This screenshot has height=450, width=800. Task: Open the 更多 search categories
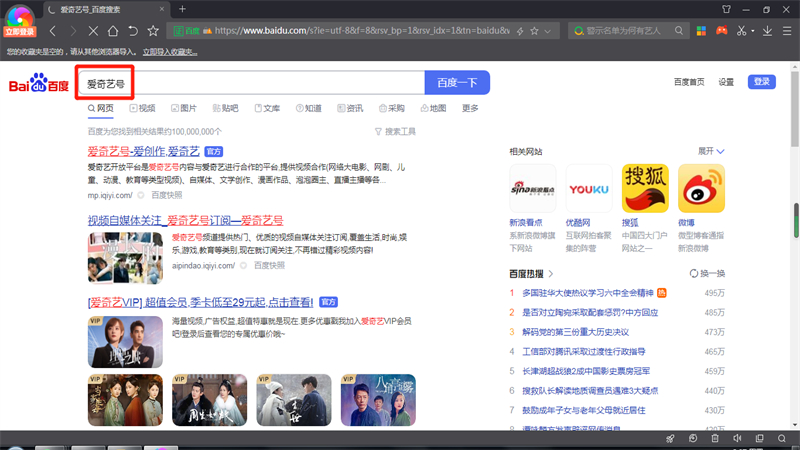tap(470, 108)
